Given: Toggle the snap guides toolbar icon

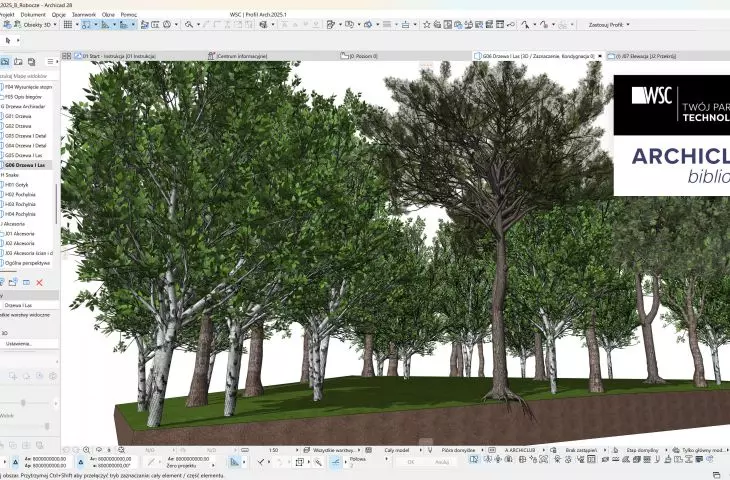Looking at the screenshot, I should coord(86,25).
